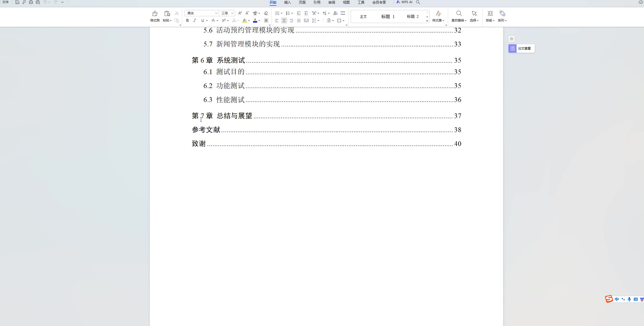
Task: Click the increase font size icon
Action: click(240, 13)
